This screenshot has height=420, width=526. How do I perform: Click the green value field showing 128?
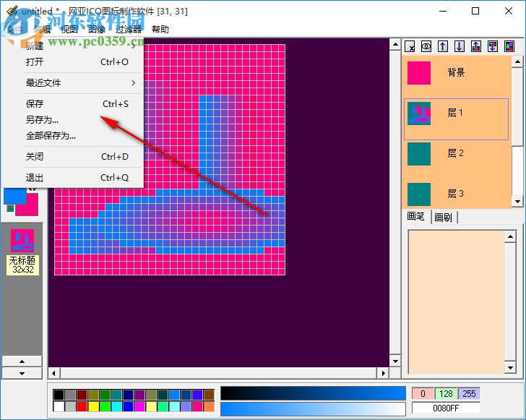point(447,393)
